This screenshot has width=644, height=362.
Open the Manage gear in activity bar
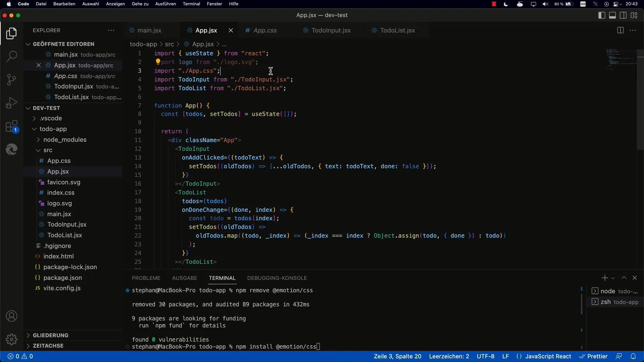(x=11, y=339)
